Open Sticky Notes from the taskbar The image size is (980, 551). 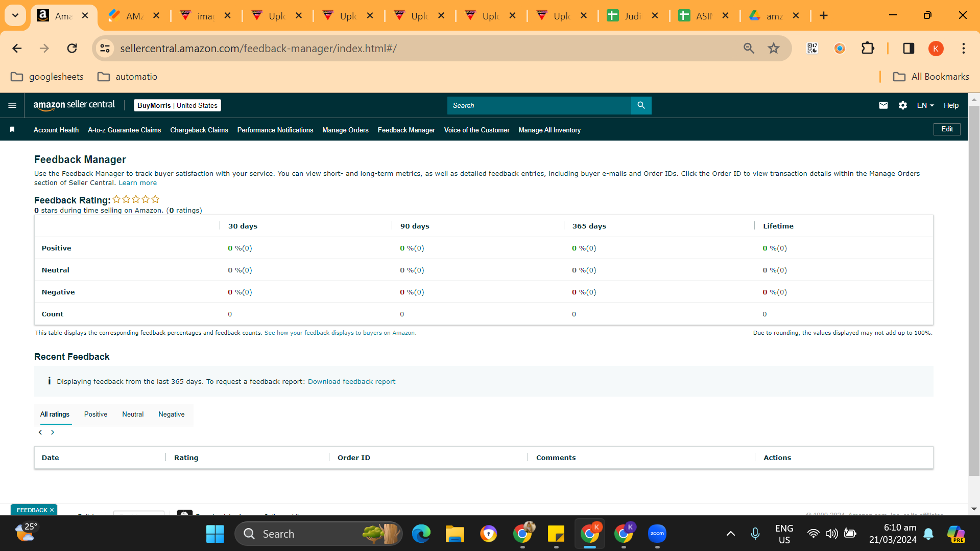coord(556,534)
